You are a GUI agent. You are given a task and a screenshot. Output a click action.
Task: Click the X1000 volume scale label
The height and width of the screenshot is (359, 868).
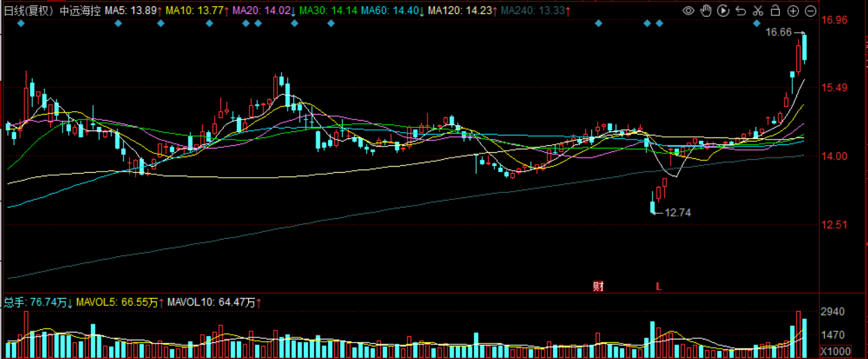[836, 351]
